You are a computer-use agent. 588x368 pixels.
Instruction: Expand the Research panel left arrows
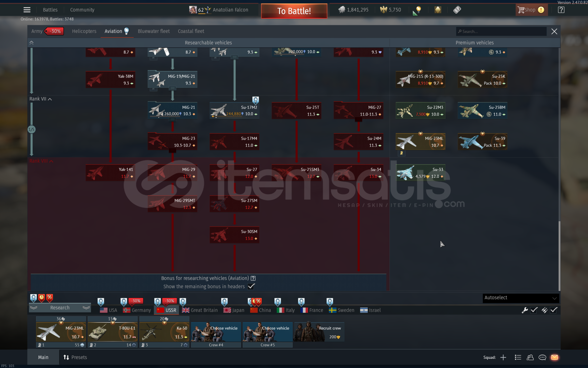33,308
